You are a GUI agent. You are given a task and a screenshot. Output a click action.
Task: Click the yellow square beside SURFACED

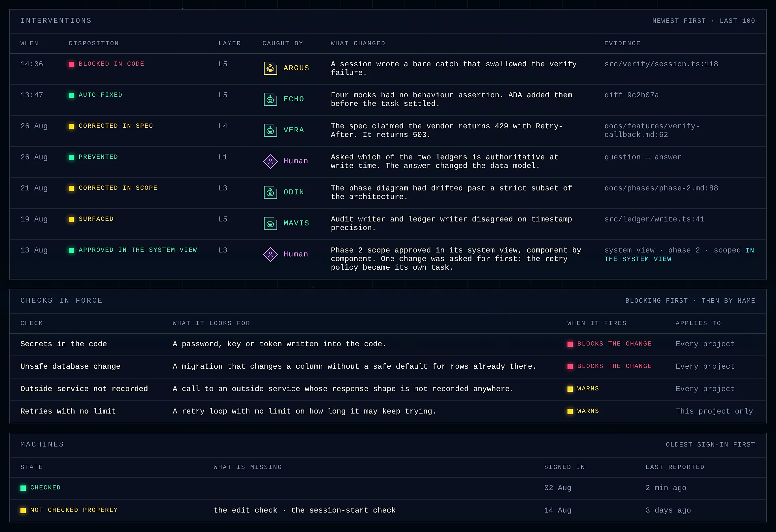[x=71, y=219]
